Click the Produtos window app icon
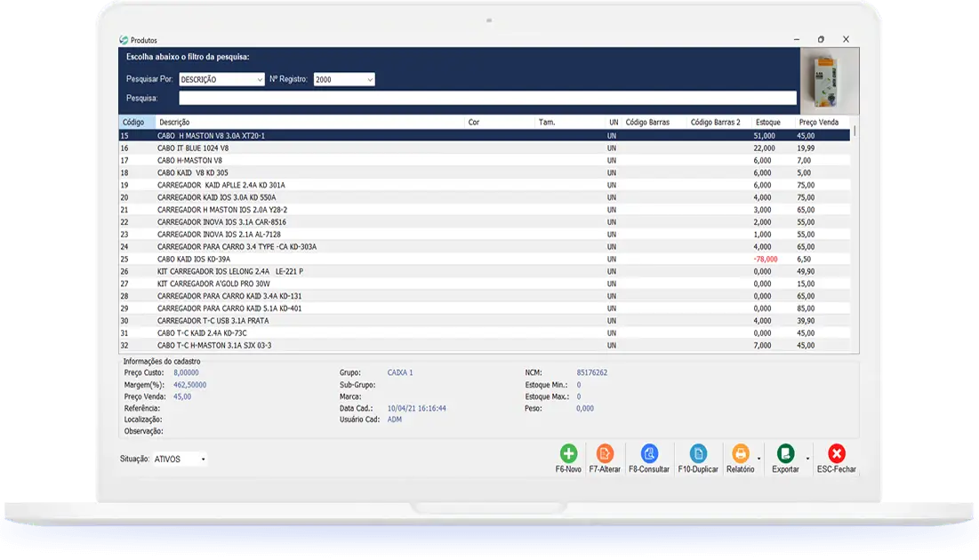The width and height of the screenshot is (979, 560). pyautogui.click(x=124, y=40)
